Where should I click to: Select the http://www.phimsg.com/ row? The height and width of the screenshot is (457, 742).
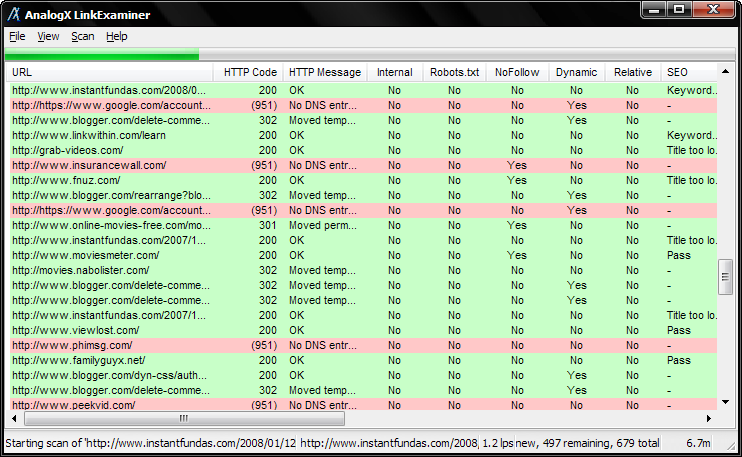363,345
